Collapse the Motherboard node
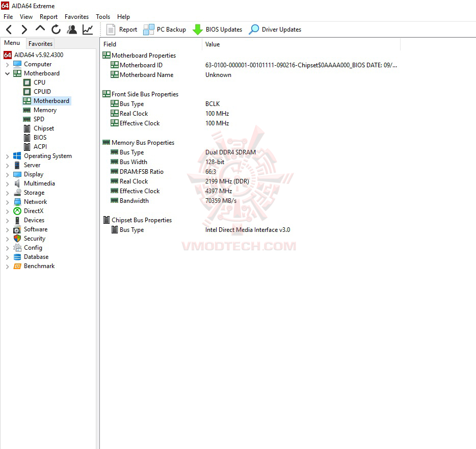This screenshot has width=476, height=449. [7, 73]
